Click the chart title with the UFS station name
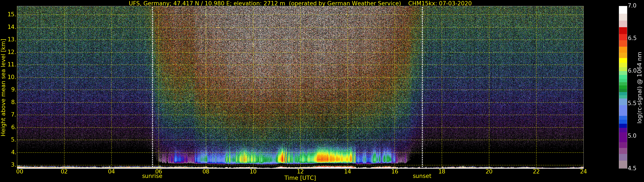Viewport: 644px width, 182px height. [x=300, y=3]
